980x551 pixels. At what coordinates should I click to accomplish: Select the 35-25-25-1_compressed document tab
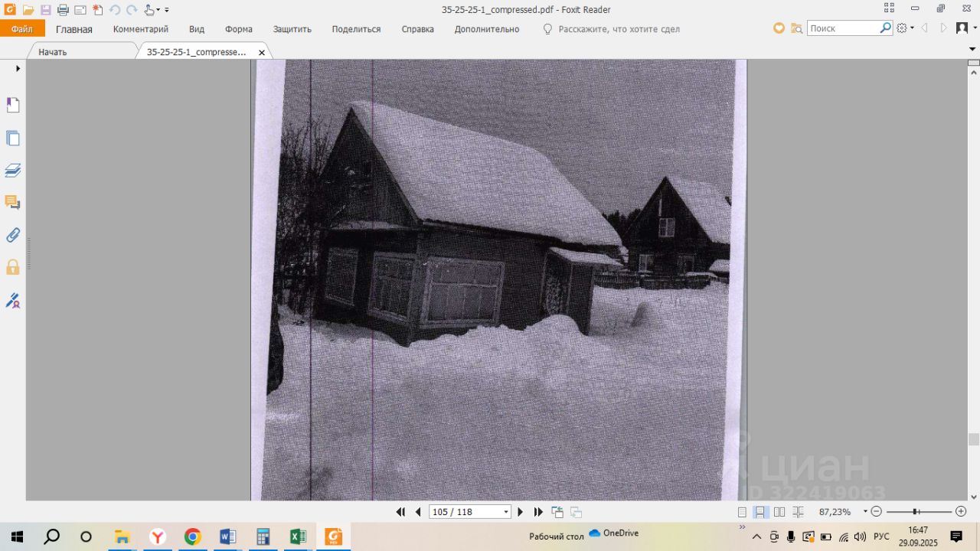pyautogui.click(x=197, y=52)
